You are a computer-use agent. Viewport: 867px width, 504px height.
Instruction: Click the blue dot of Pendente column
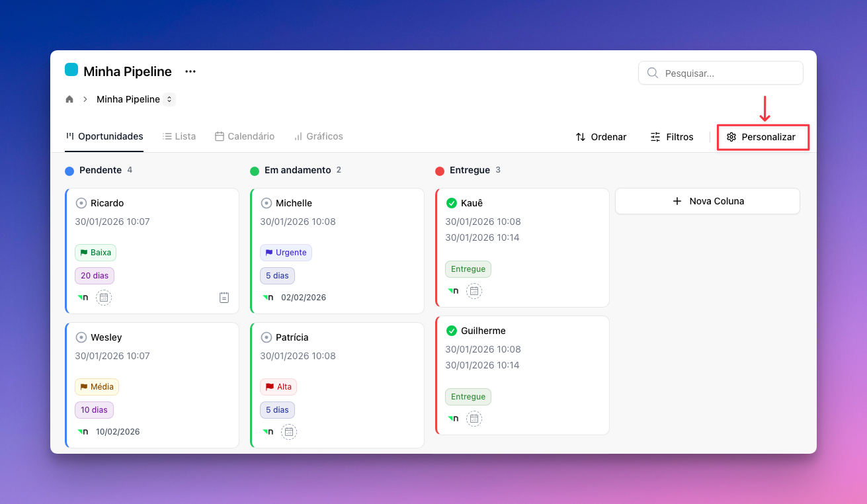pyautogui.click(x=69, y=171)
